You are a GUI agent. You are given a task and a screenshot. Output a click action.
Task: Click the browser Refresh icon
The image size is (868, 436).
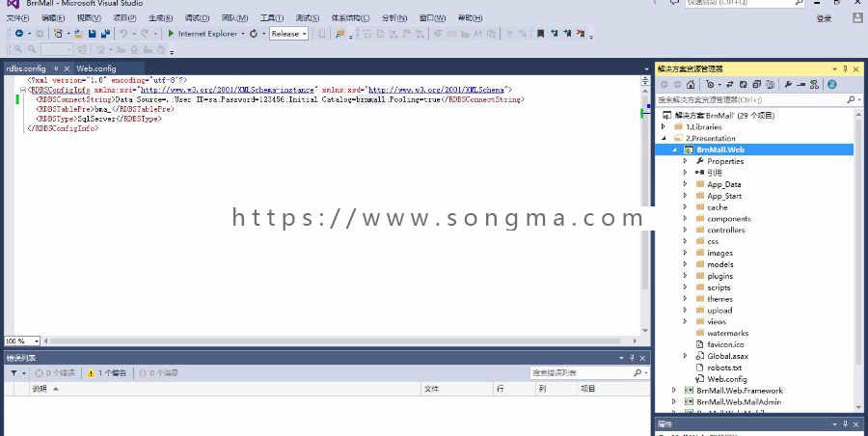pyautogui.click(x=254, y=34)
